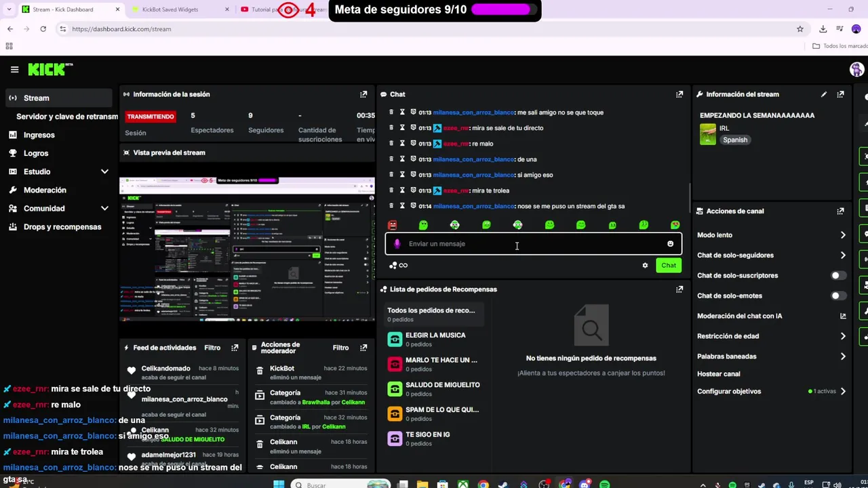Pop out the Feed de actividades panel
868x488 pixels.
(x=235, y=348)
